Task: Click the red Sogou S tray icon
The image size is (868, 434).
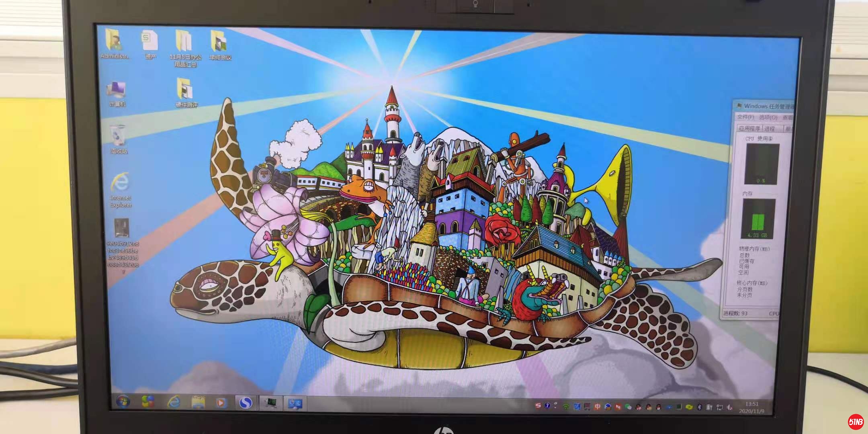Action: pos(538,405)
